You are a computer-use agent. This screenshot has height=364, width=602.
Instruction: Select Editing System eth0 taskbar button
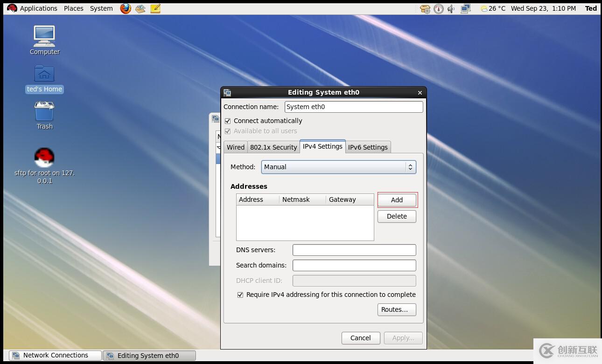[149, 356]
